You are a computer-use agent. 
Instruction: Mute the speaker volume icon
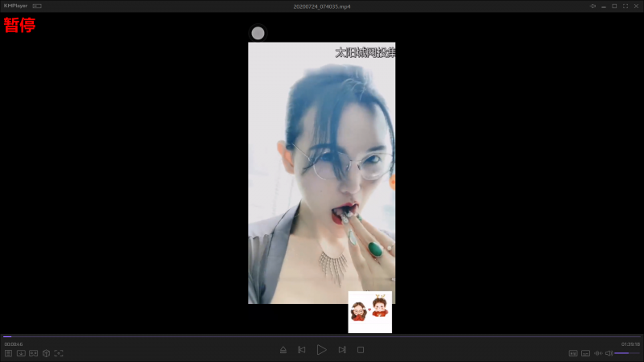pyautogui.click(x=609, y=353)
